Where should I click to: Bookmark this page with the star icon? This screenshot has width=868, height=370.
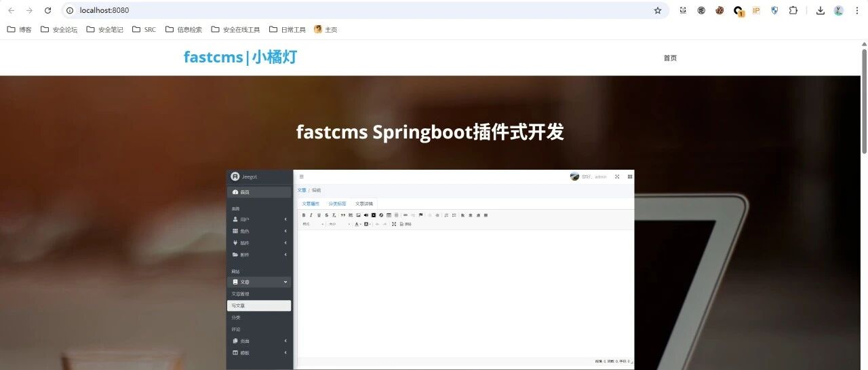657,10
